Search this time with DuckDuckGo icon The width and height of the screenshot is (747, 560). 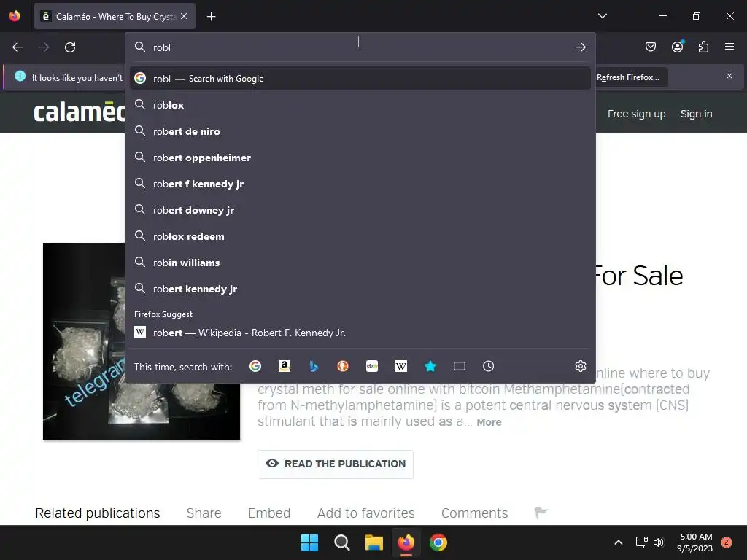click(343, 366)
